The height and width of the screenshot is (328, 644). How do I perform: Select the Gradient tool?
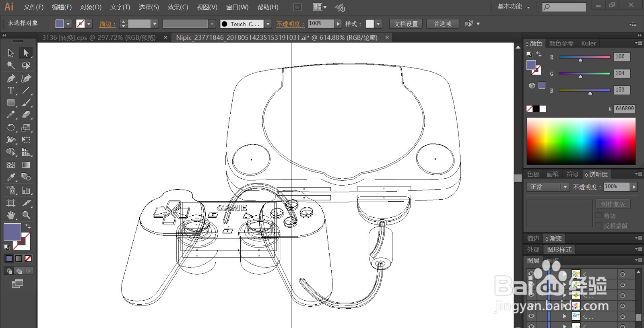coord(26,165)
